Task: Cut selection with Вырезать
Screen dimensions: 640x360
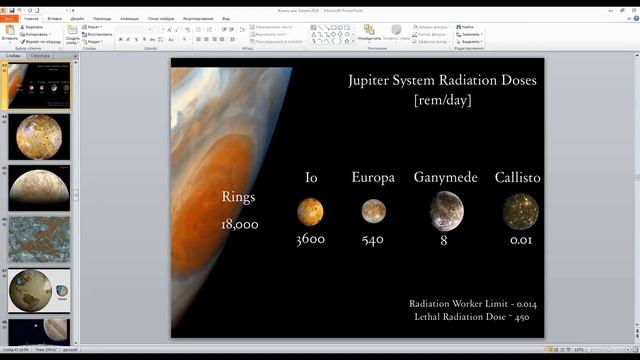Action: (32, 27)
